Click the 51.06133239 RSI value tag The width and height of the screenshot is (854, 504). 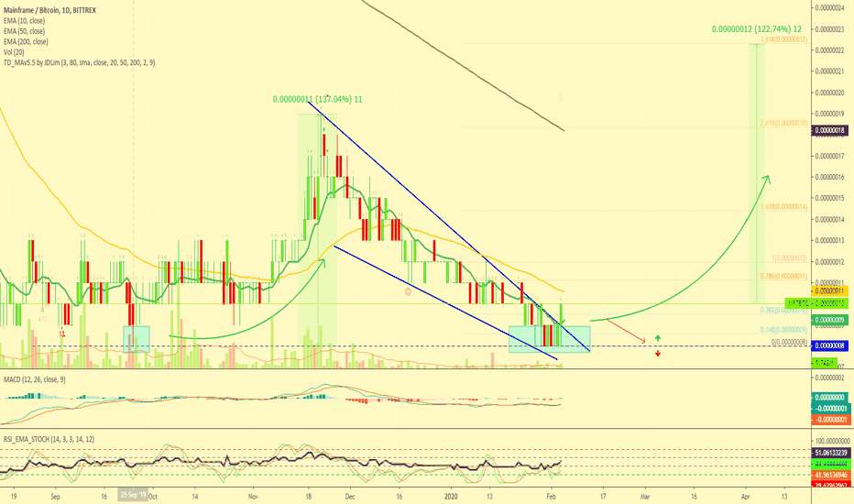(831, 453)
